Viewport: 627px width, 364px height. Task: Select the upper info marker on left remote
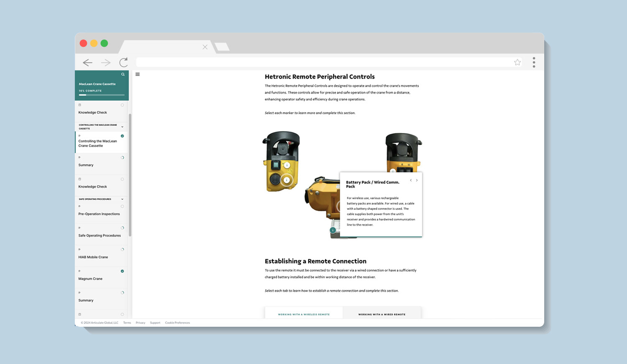(287, 165)
